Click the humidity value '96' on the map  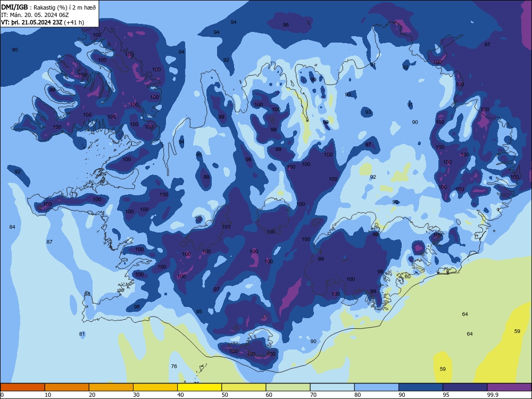(x=286, y=25)
